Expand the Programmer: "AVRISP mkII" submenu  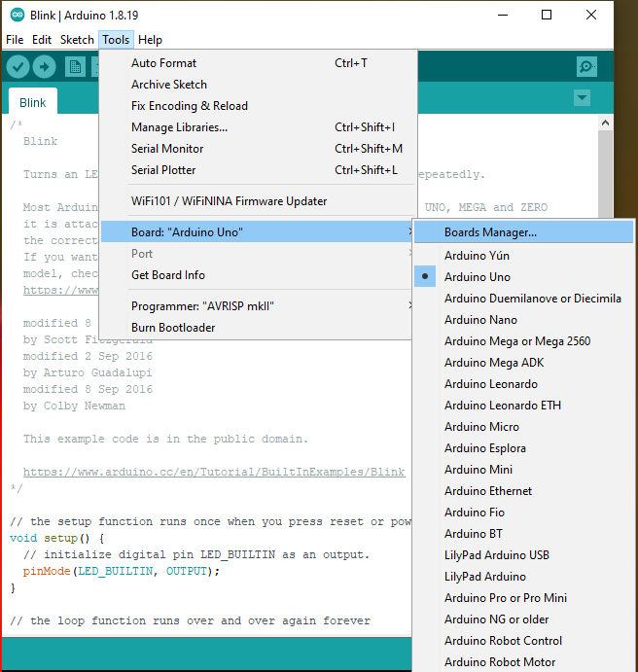(x=256, y=306)
